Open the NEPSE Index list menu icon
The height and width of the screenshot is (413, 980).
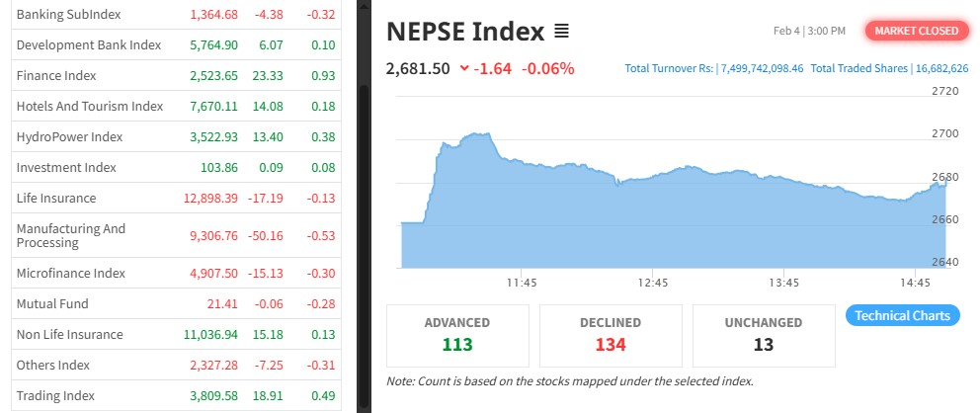561,33
